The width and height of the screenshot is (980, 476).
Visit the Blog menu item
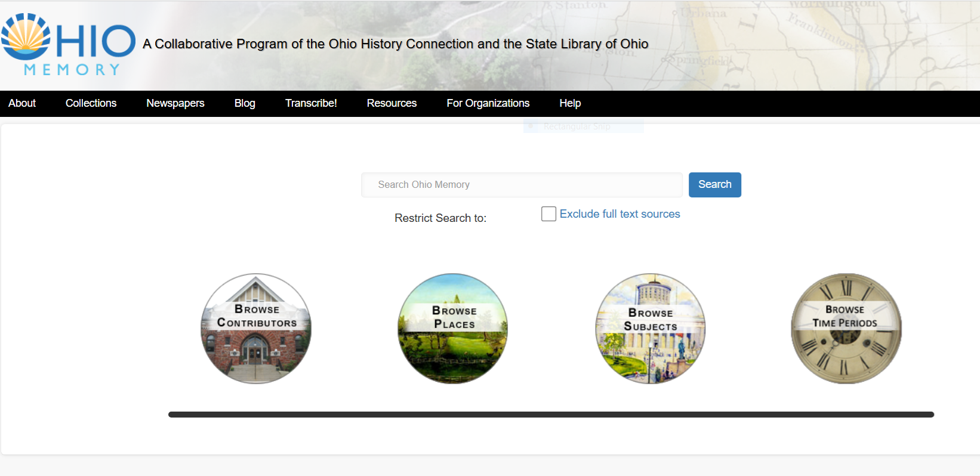click(245, 103)
